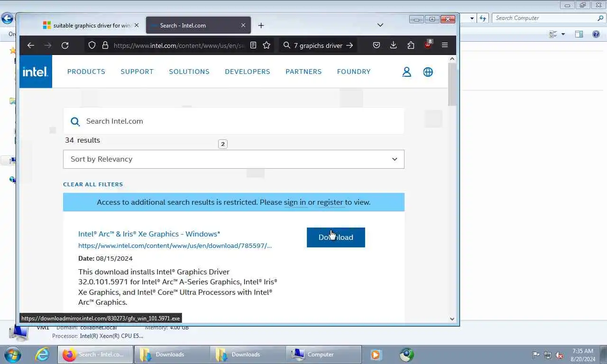Toggle Explorer preview pane icon
Viewport: 607px width, 364px height.
pyautogui.click(x=579, y=34)
